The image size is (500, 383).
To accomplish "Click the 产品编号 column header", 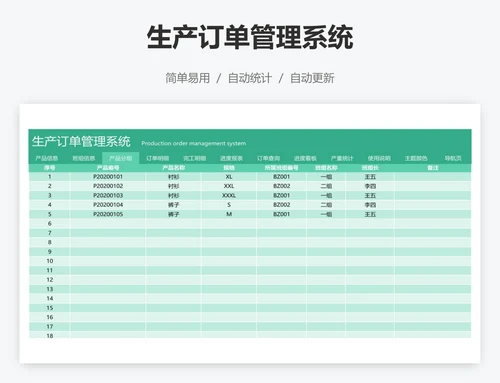I will coord(108,168).
